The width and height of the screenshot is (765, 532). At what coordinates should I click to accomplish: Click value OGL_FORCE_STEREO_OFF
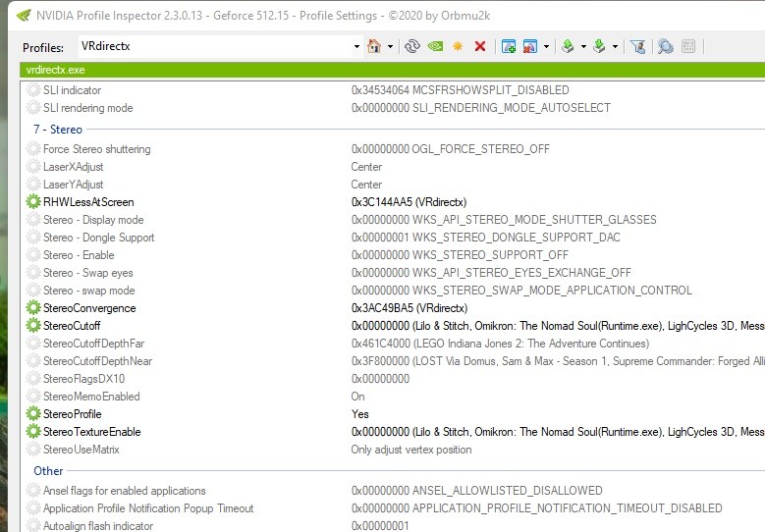coord(481,149)
